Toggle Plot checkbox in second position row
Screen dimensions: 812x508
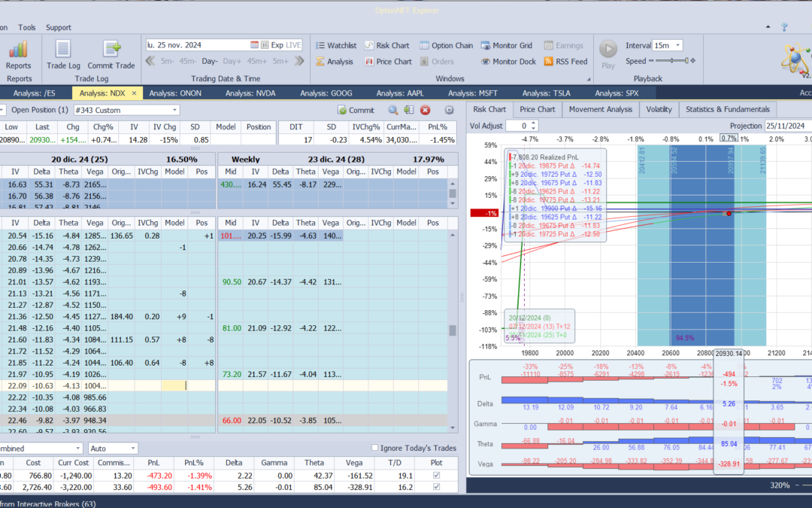tap(437, 488)
